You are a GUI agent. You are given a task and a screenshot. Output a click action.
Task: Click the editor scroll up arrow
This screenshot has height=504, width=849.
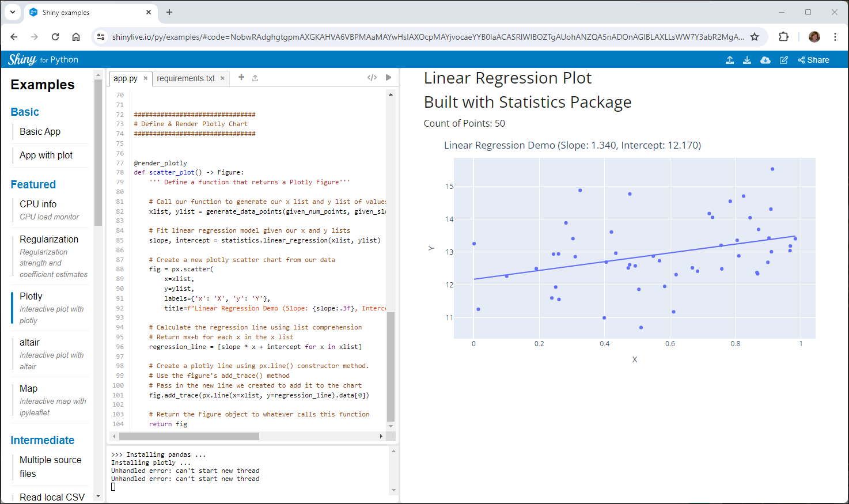coord(391,94)
